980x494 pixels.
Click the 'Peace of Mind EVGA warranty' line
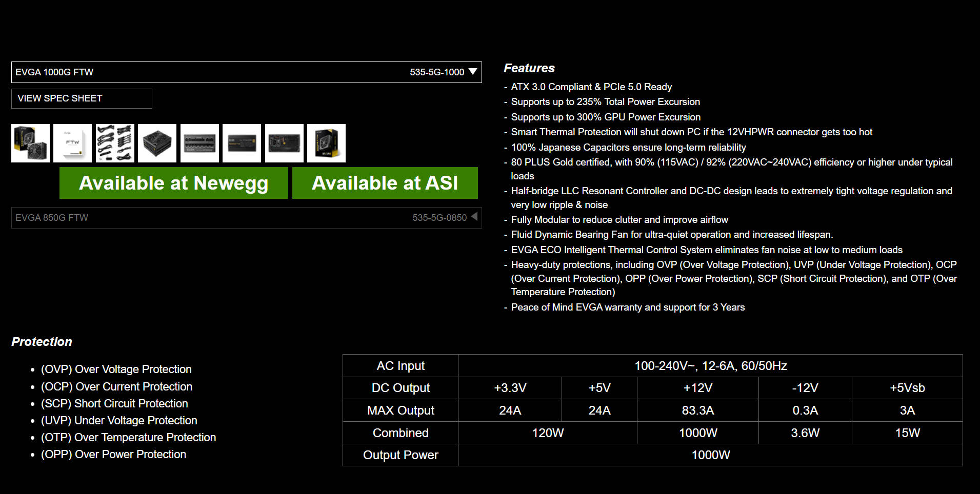pyautogui.click(x=628, y=307)
